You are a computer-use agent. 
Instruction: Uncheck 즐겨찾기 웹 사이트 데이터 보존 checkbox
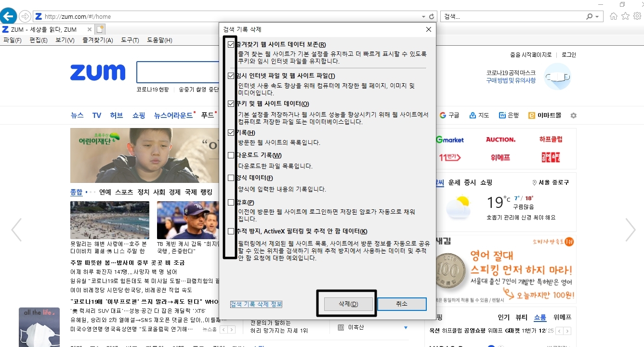pos(231,45)
